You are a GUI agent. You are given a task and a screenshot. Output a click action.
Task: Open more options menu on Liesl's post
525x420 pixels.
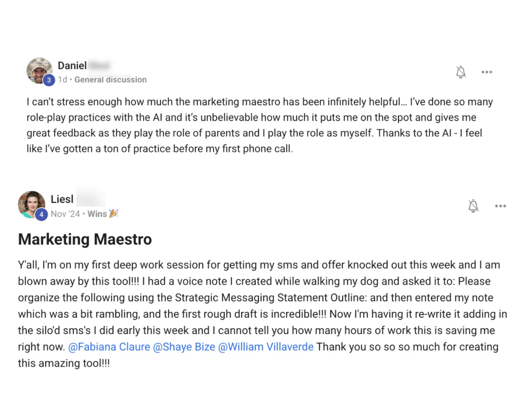coord(500,206)
